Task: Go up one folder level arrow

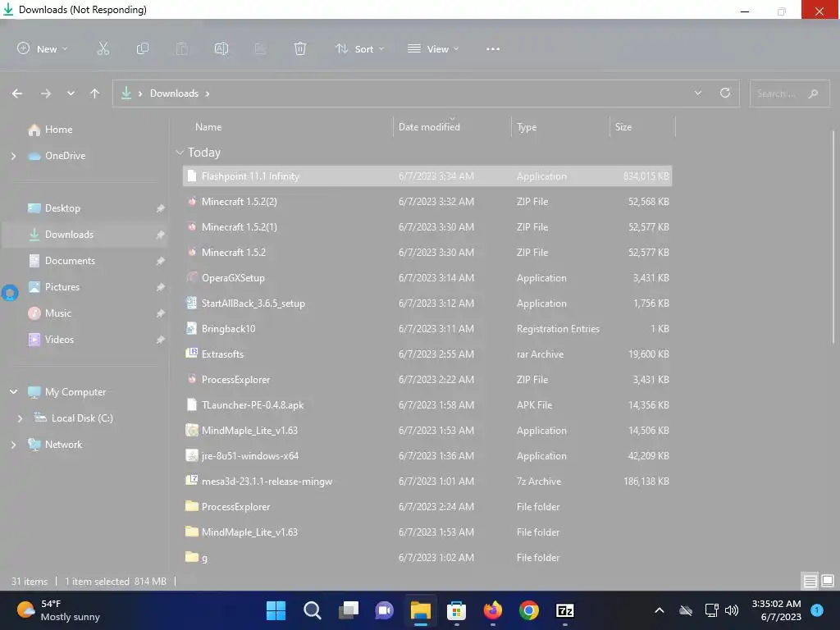Action: coord(95,94)
